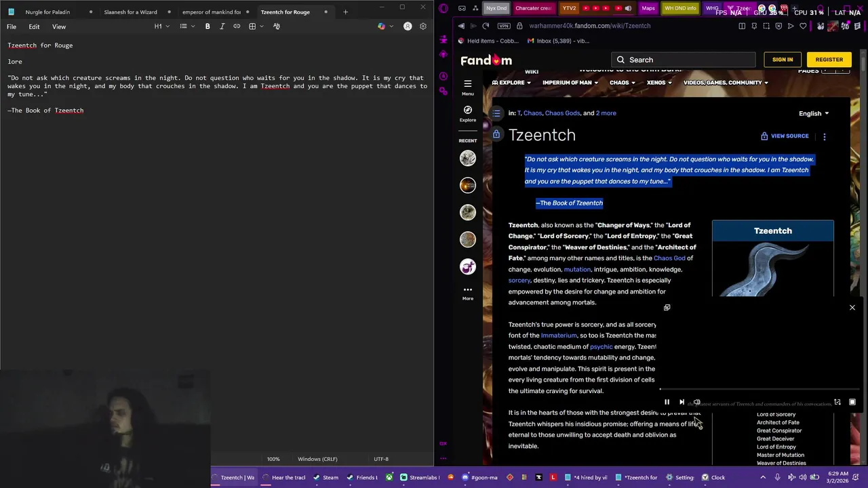Expand the XENOS wiki menu
The width and height of the screenshot is (868, 488).
pyautogui.click(x=659, y=83)
